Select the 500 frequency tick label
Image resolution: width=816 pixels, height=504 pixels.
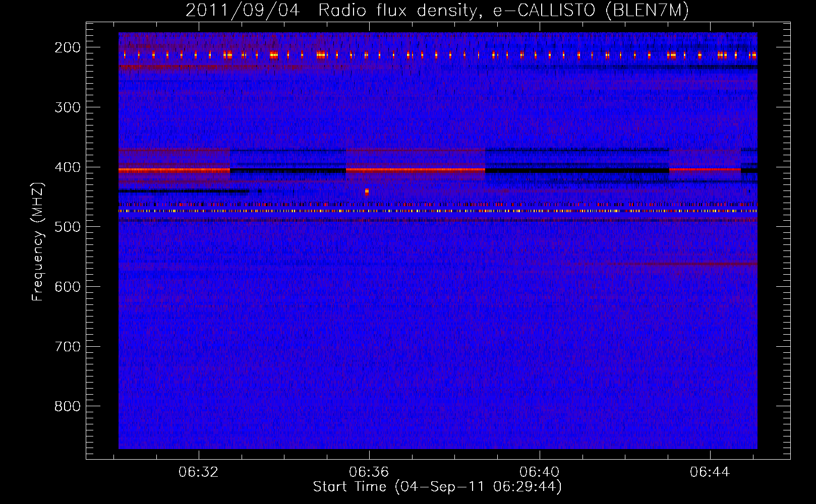68,227
